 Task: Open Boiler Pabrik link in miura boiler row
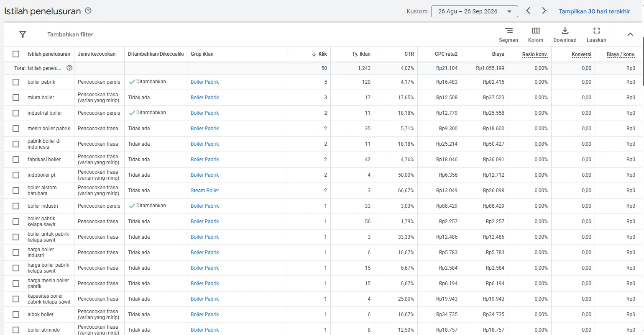coord(205,98)
